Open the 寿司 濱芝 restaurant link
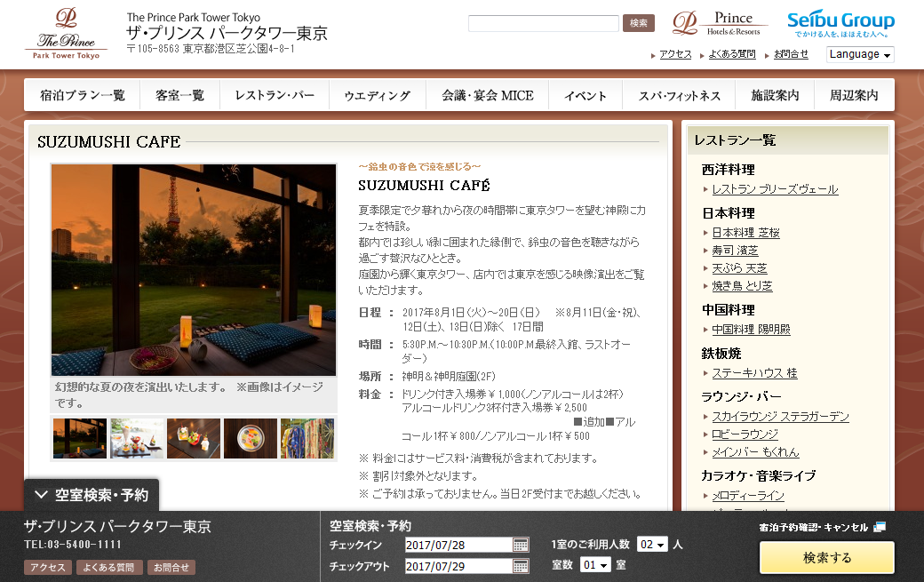The height and width of the screenshot is (582, 924). click(x=735, y=251)
